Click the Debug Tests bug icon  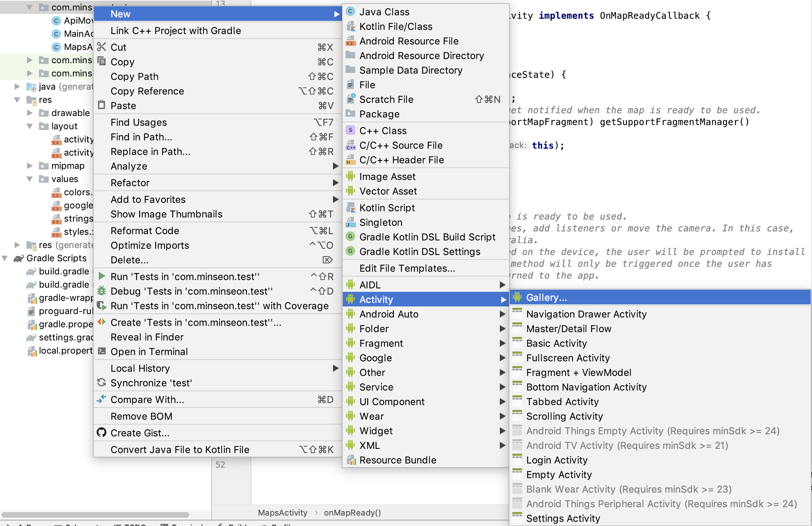101,291
